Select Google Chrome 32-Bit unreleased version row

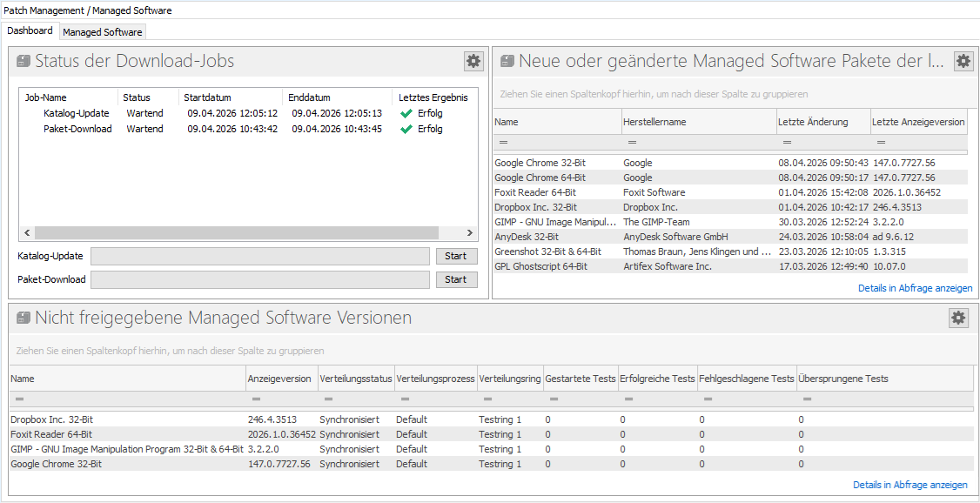point(489,464)
